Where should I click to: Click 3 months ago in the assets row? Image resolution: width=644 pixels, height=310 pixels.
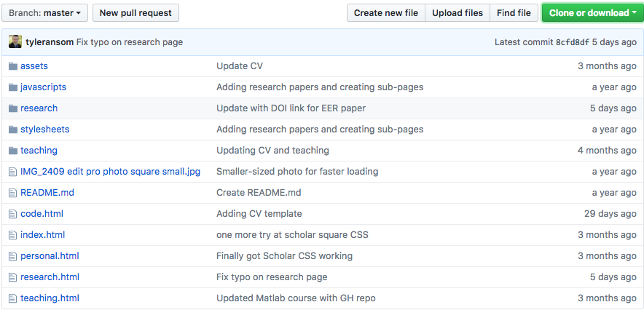(607, 66)
